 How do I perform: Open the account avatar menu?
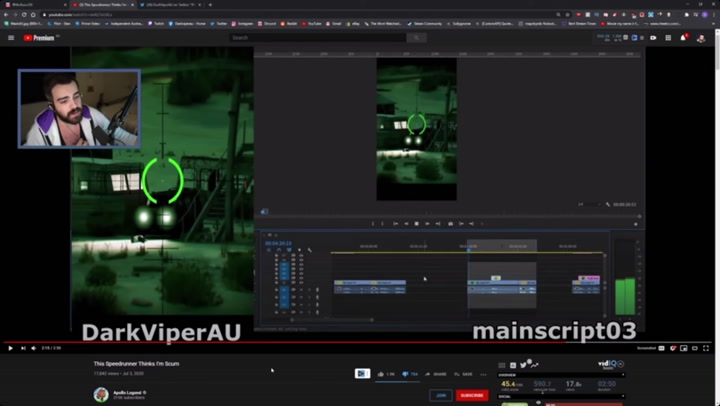click(701, 38)
